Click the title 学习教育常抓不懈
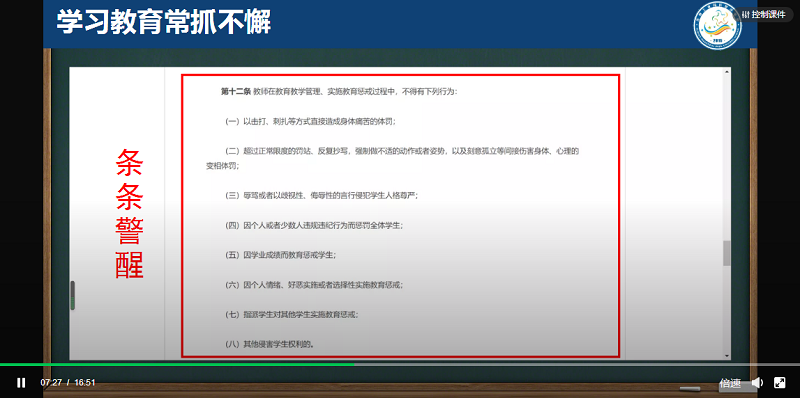 pos(164,22)
